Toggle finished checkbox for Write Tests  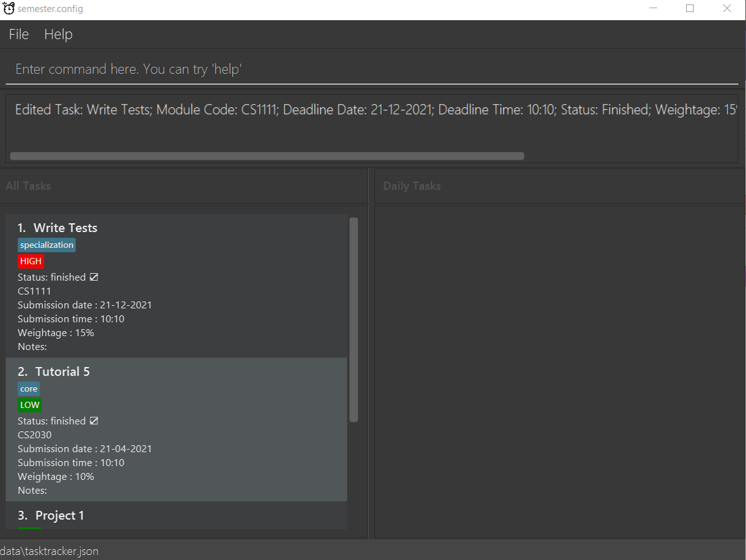pos(94,277)
